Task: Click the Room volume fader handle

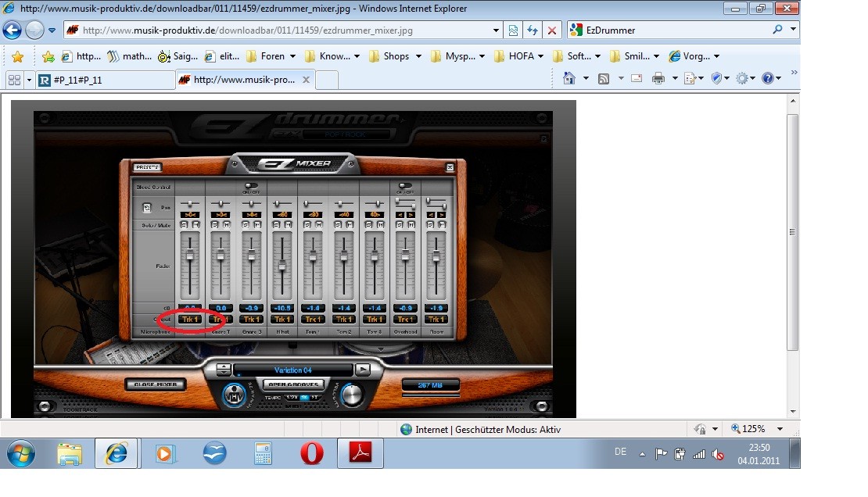Action: point(436,256)
